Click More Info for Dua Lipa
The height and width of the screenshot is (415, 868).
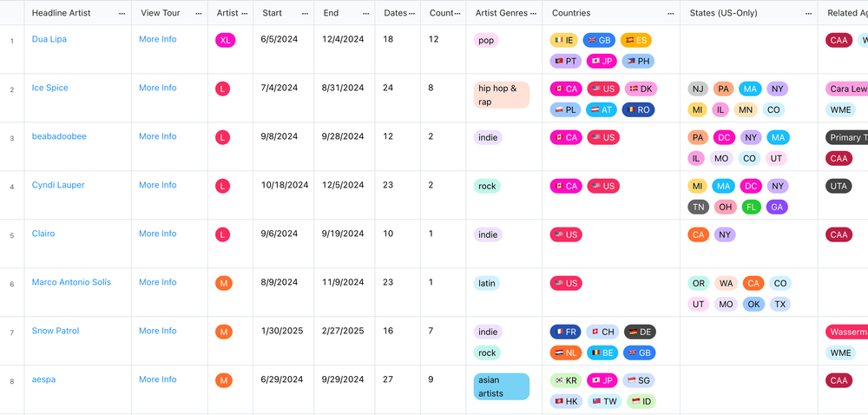[158, 39]
